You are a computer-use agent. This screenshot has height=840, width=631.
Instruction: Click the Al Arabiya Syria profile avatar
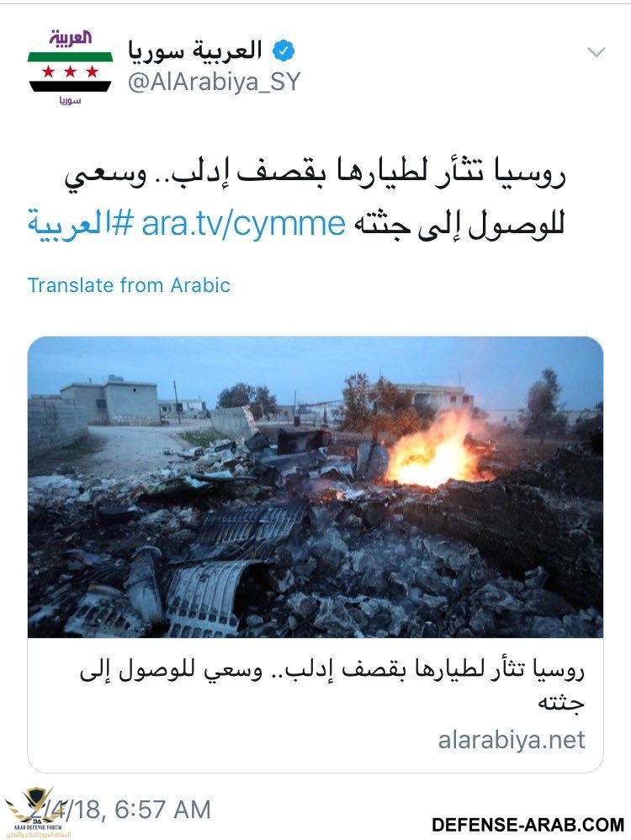pyautogui.click(x=70, y=67)
